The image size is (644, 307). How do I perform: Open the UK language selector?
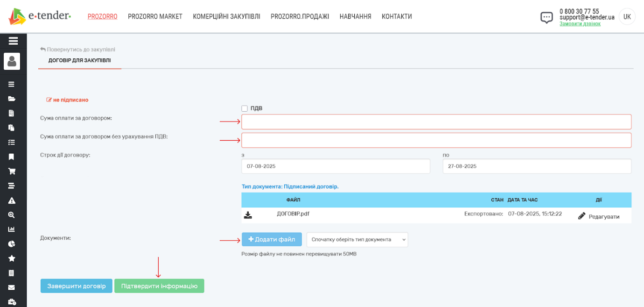(627, 17)
